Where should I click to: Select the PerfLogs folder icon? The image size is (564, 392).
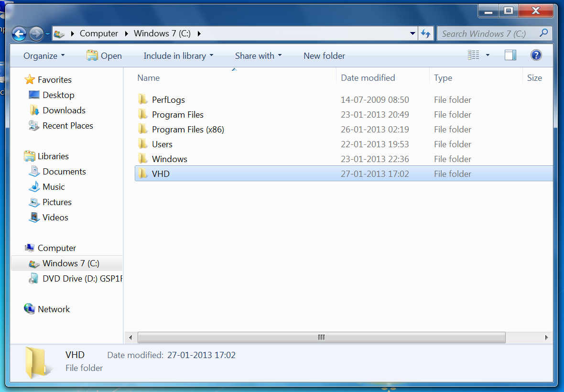143,99
